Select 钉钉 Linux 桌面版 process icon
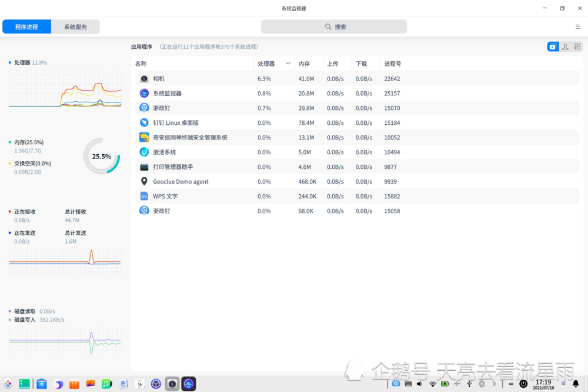Image resolution: width=588 pixels, height=392 pixels. click(x=144, y=122)
